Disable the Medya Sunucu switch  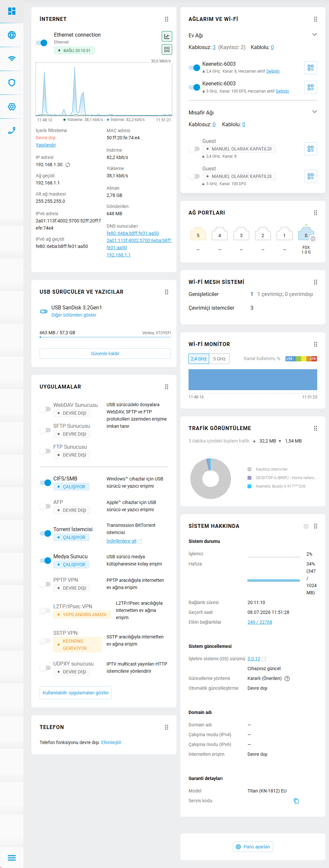tap(45, 560)
